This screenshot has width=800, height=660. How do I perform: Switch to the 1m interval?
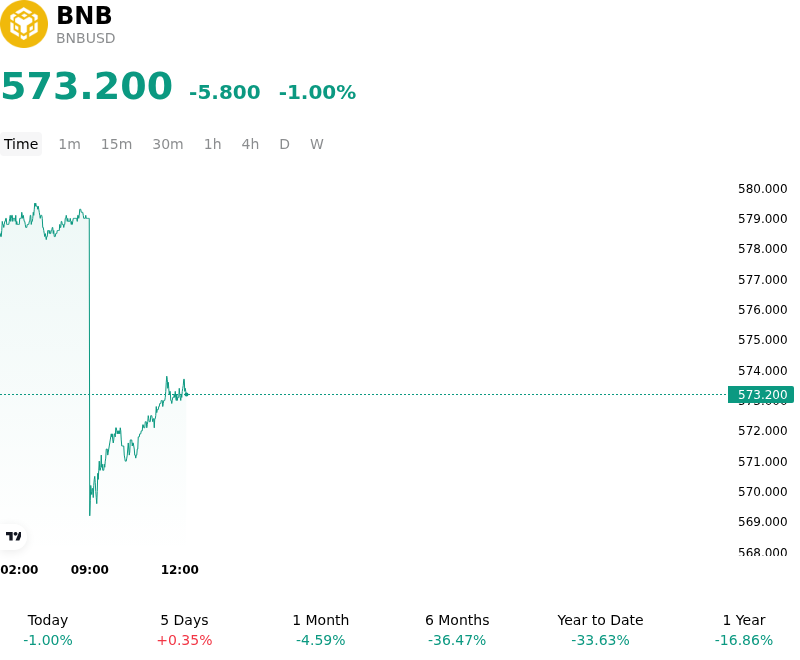click(x=69, y=144)
